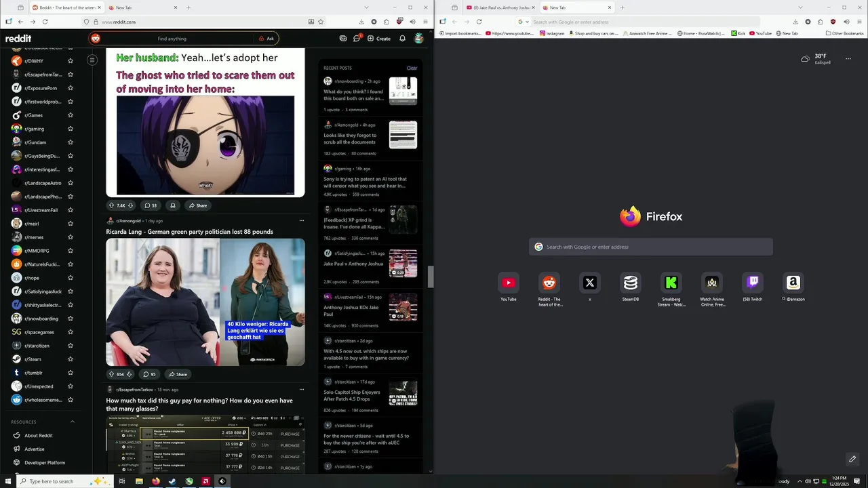
Task: Open search engine dropdown in right address bar
Action: coord(523,22)
